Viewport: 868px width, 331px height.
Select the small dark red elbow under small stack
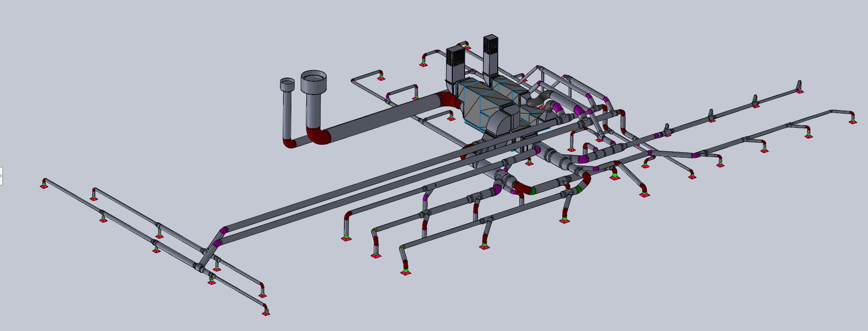point(289,142)
